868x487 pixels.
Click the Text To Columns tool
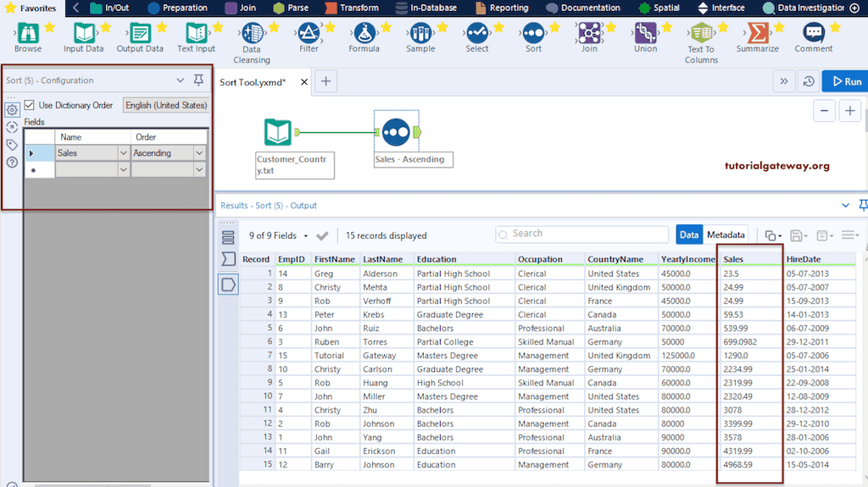click(x=701, y=34)
